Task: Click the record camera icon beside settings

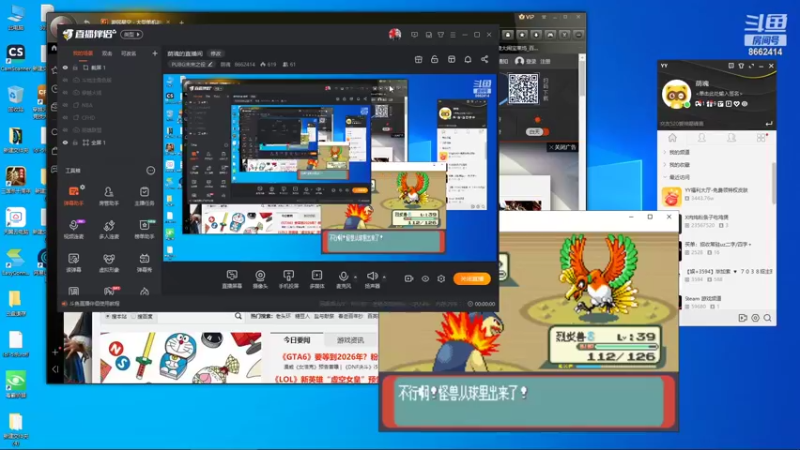Action: [409, 279]
